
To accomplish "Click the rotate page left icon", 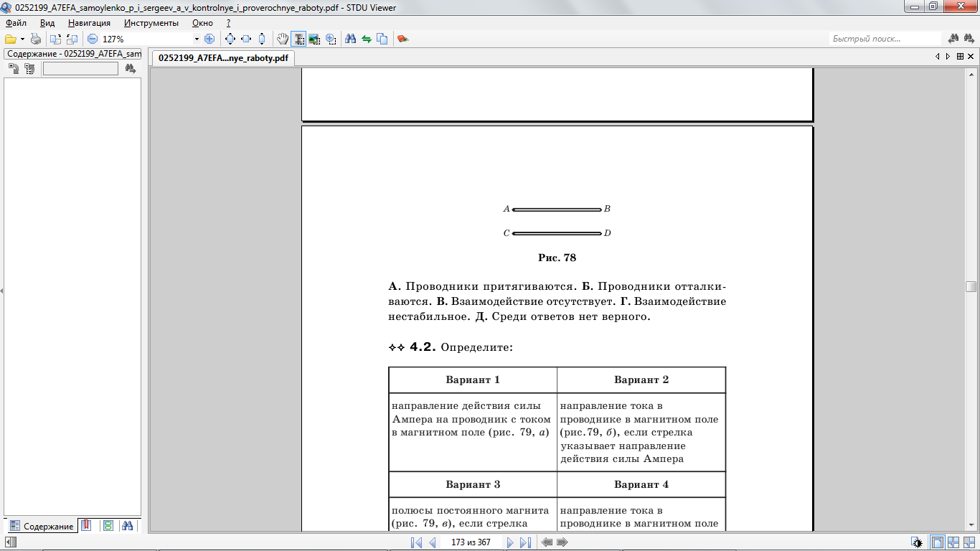I will 56,39.
